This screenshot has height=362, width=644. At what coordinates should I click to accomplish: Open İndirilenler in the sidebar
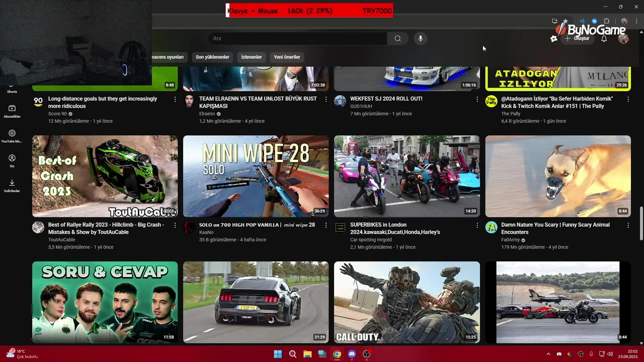tap(12, 186)
